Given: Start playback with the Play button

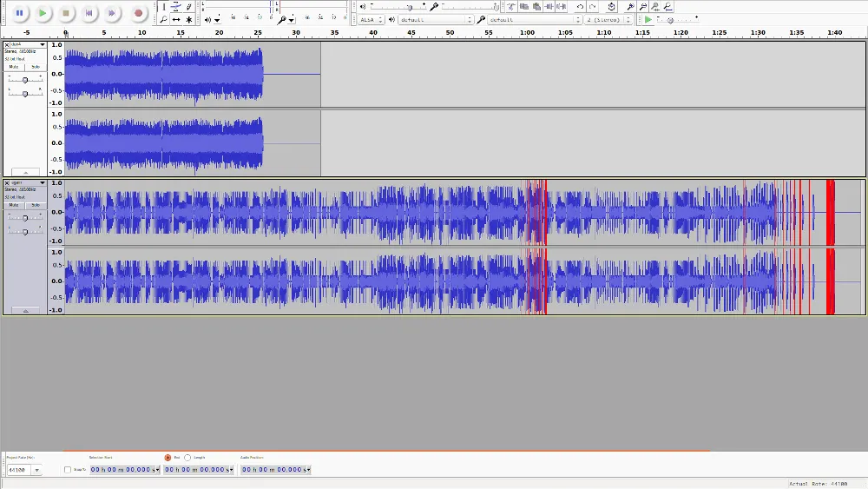Looking at the screenshot, I should 43,13.
